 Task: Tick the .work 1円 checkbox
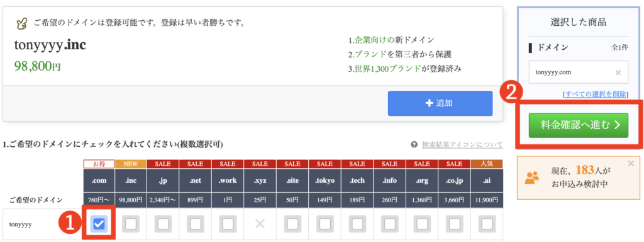(228, 224)
